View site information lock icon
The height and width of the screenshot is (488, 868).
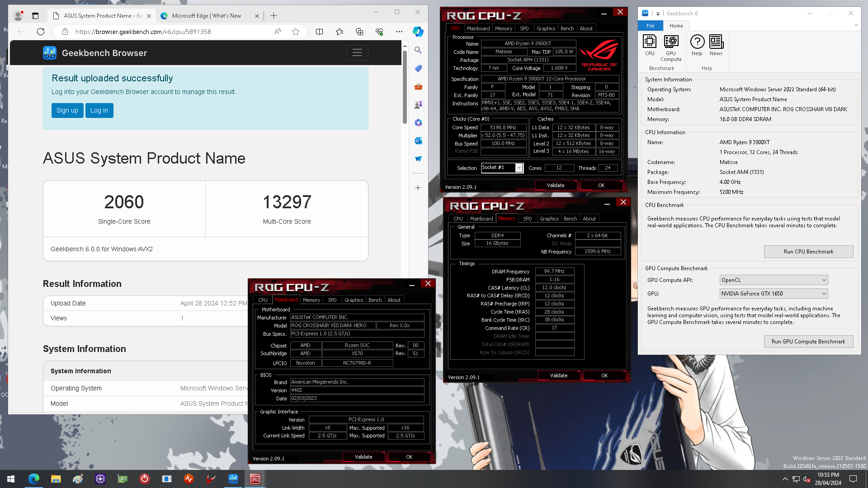pos(65,32)
